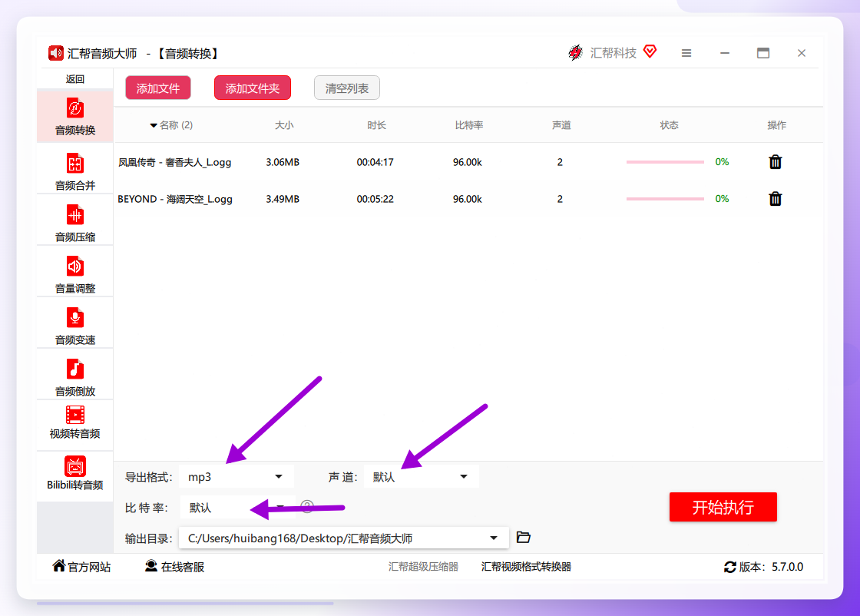Image resolution: width=860 pixels, height=616 pixels.
Task: Open the 汇帮视频格式转换器 link
Action: (x=526, y=567)
